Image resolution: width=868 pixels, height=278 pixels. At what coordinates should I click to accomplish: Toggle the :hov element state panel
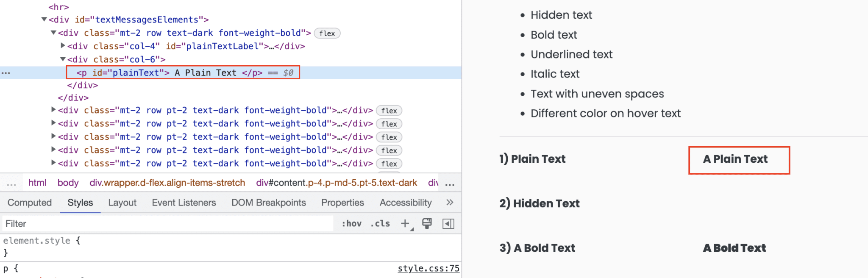point(352,223)
